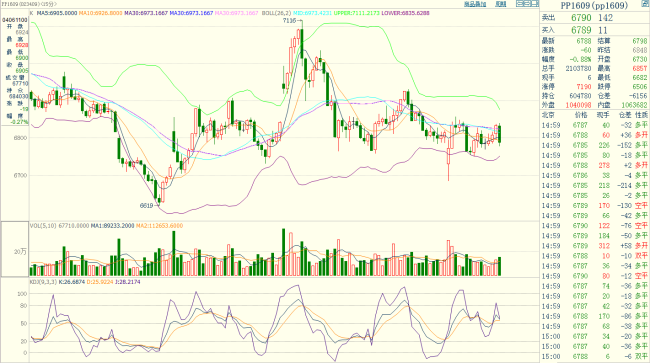Click the MA1:89233.2000 volume label

[x=112, y=226]
